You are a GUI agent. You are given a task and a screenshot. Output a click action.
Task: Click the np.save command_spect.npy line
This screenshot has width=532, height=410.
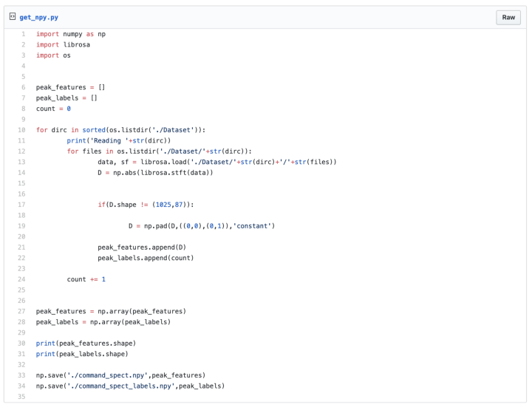click(x=120, y=375)
